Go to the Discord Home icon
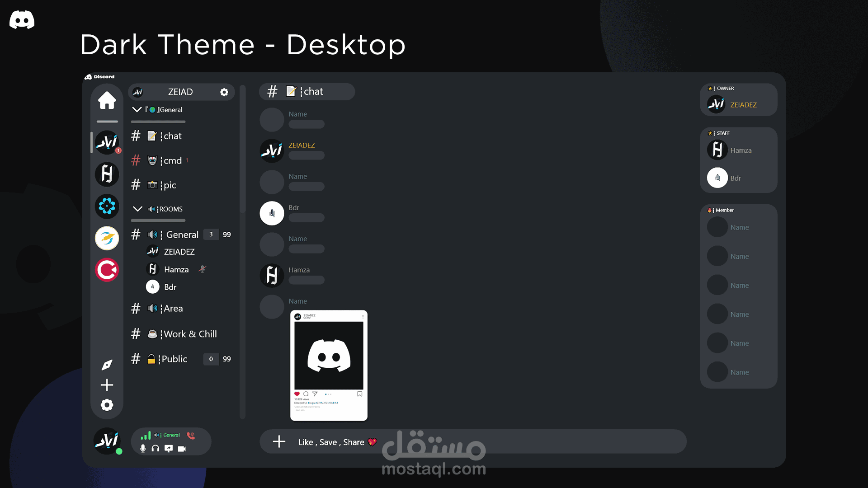The width and height of the screenshot is (868, 488). 107,100
